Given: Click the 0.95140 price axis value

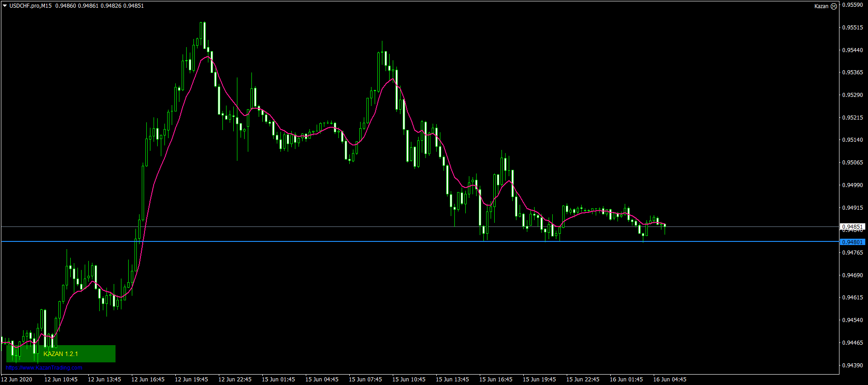Looking at the screenshot, I should tap(852, 140).
